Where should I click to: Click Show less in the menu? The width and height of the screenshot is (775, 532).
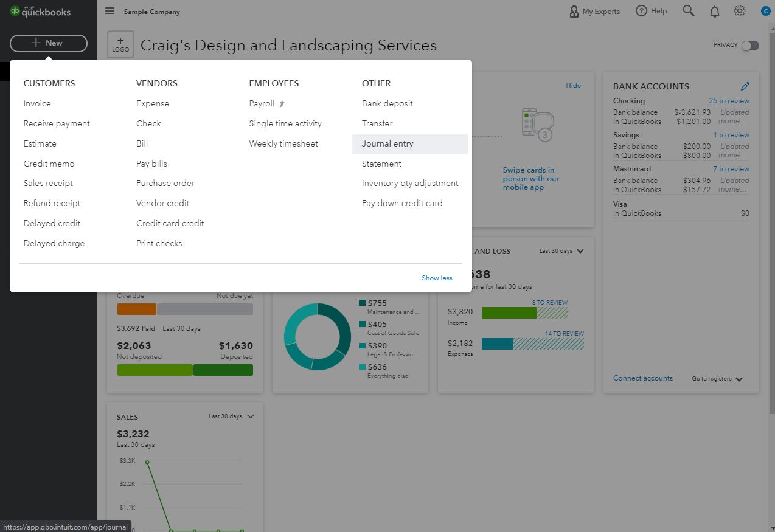click(437, 278)
